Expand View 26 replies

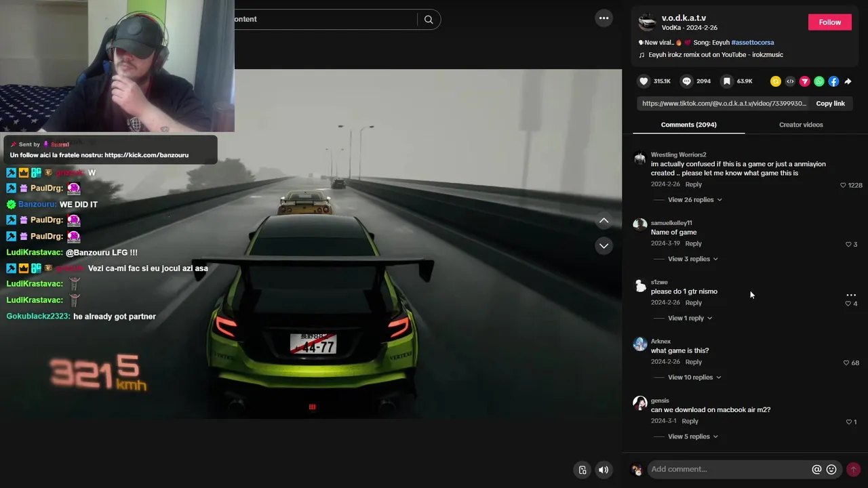pos(695,200)
